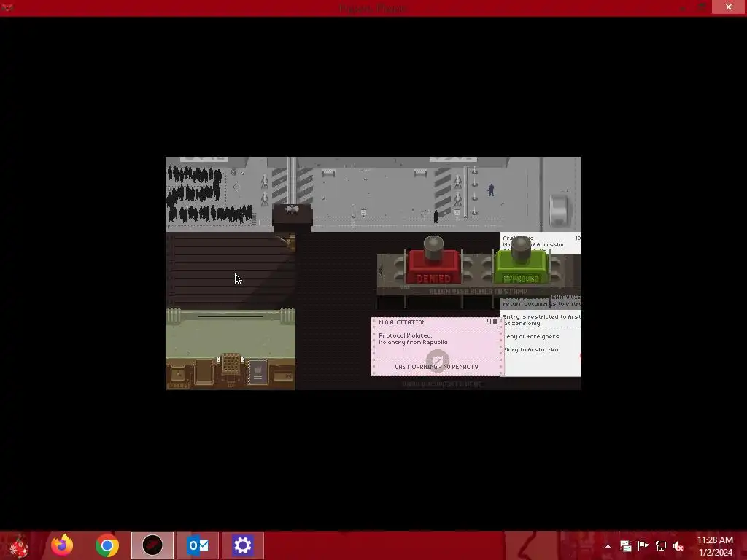
Task: Click the "Protocol Violated." text
Action: pos(406,335)
